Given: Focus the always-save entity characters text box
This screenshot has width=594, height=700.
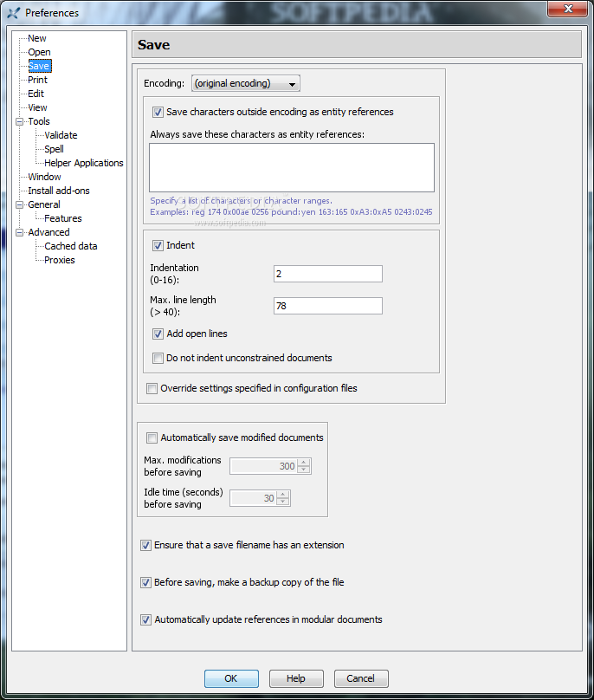Looking at the screenshot, I should coord(292,167).
